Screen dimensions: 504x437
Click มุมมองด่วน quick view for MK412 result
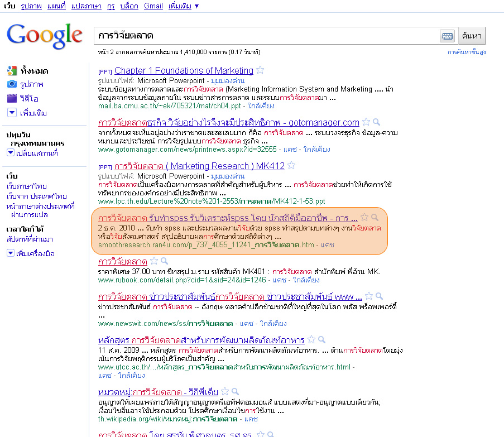tap(228, 176)
